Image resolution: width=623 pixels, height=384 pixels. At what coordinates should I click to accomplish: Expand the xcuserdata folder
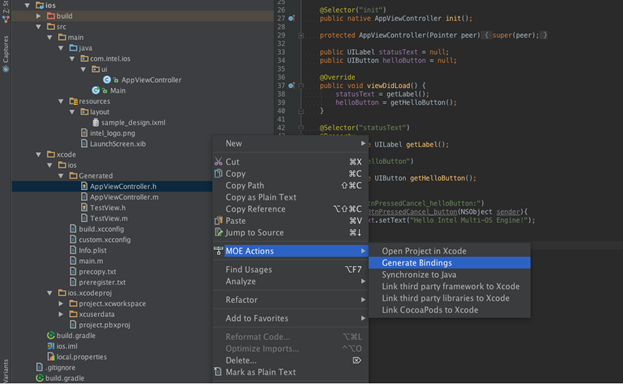(x=61, y=314)
